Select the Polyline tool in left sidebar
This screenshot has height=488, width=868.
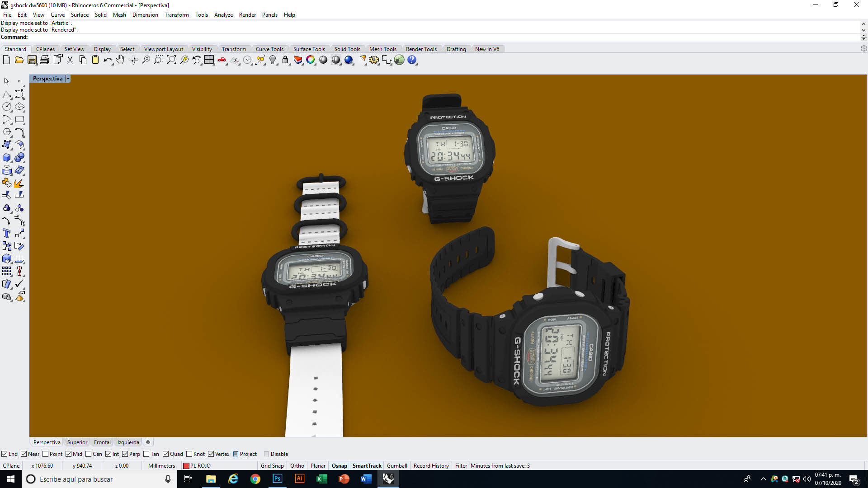[7, 94]
